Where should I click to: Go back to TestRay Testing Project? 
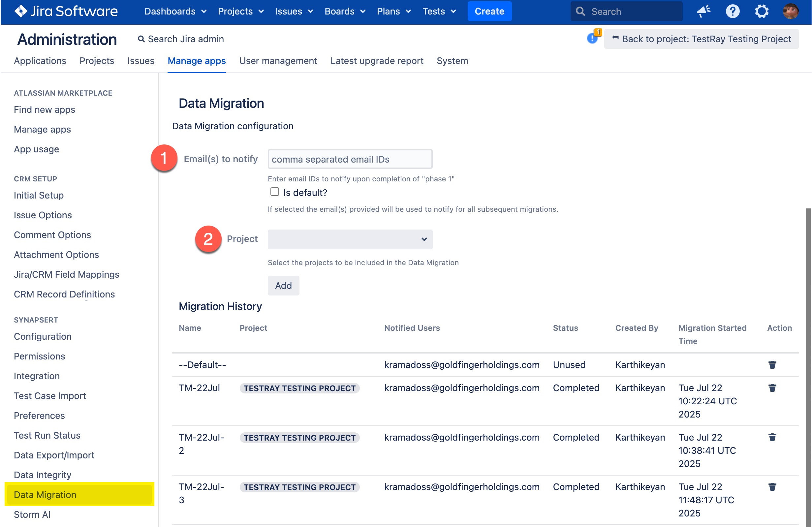[x=701, y=39]
